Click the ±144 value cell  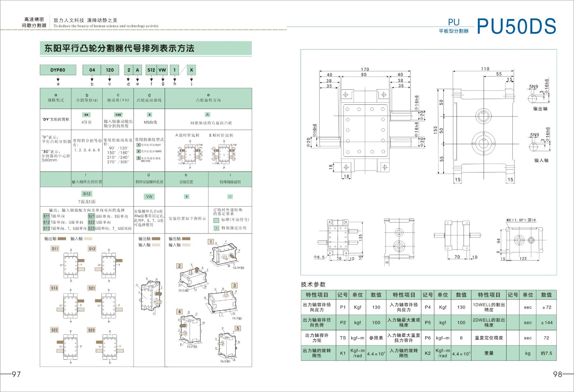pos(546,323)
